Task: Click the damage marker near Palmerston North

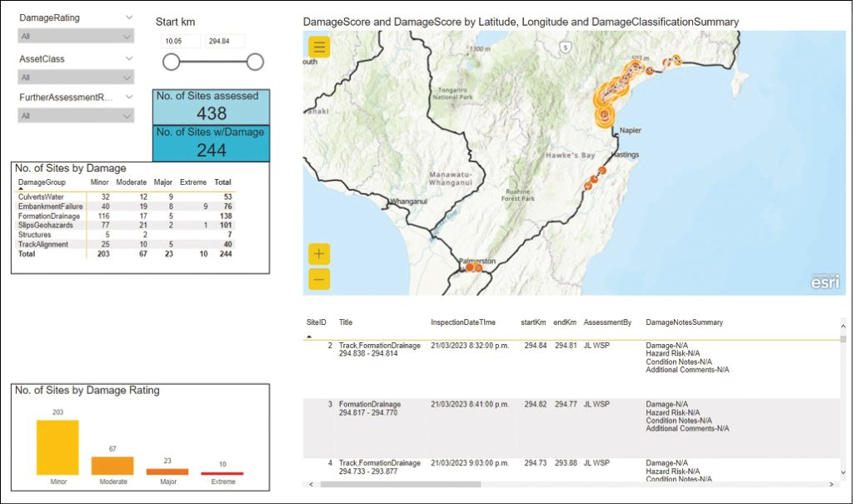Action: pos(473,268)
